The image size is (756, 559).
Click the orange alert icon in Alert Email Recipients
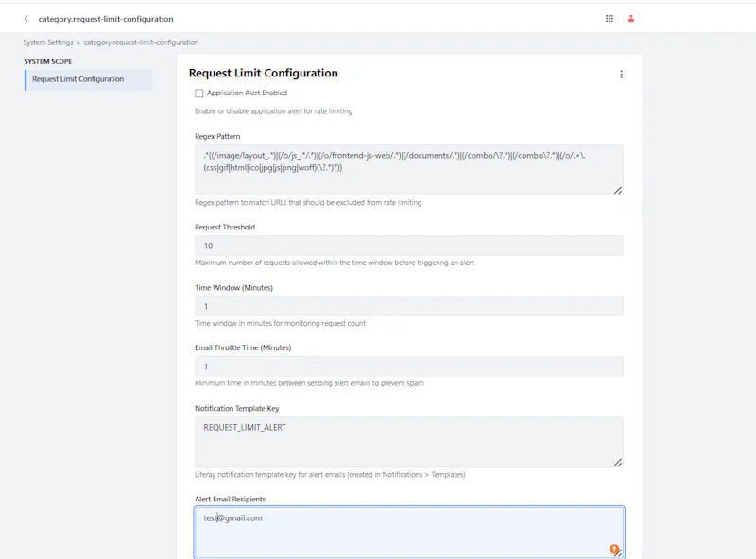pos(613,549)
